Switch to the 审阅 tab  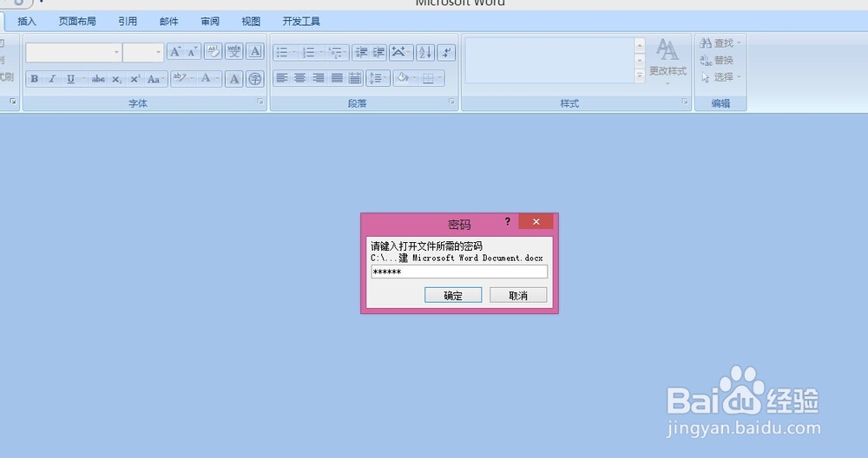coord(210,22)
